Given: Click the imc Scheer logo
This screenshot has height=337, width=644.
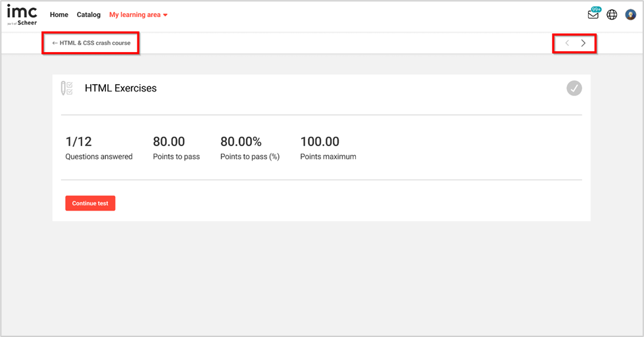Looking at the screenshot, I should click(x=22, y=14).
